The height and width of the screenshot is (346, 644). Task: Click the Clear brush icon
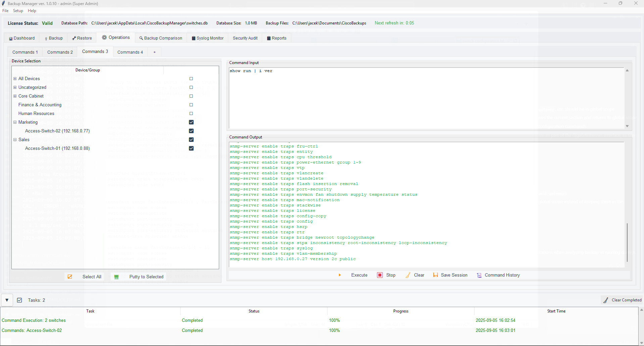pos(408,275)
